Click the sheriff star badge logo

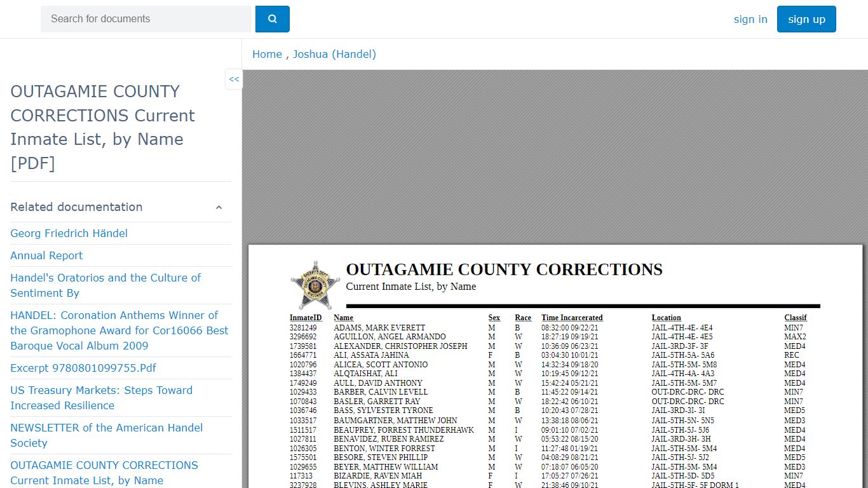(316, 285)
